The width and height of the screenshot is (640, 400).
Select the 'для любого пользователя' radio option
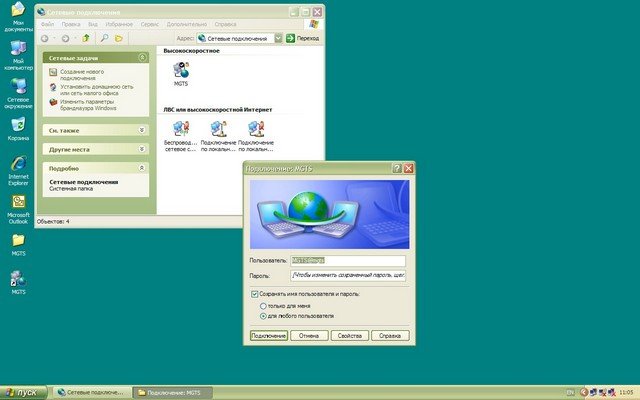[x=263, y=315]
